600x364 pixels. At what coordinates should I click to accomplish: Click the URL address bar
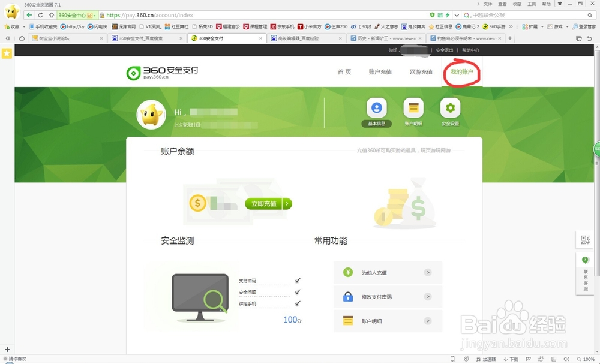(x=240, y=15)
